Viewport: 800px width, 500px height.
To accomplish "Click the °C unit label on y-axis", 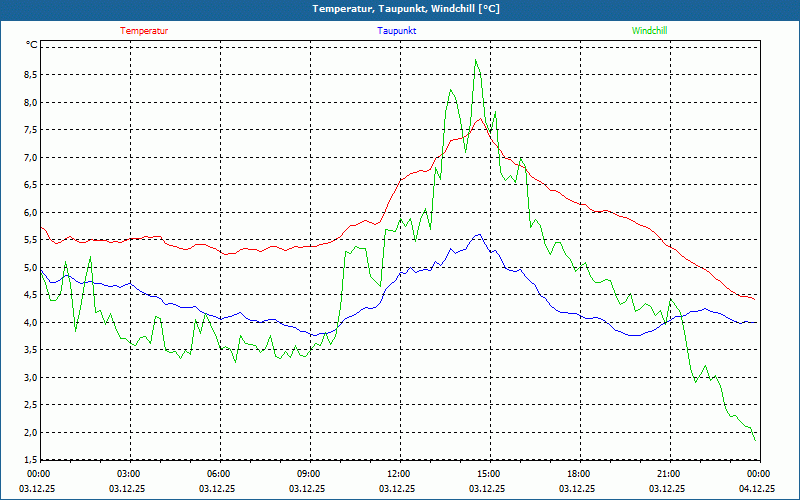I will click(31, 45).
